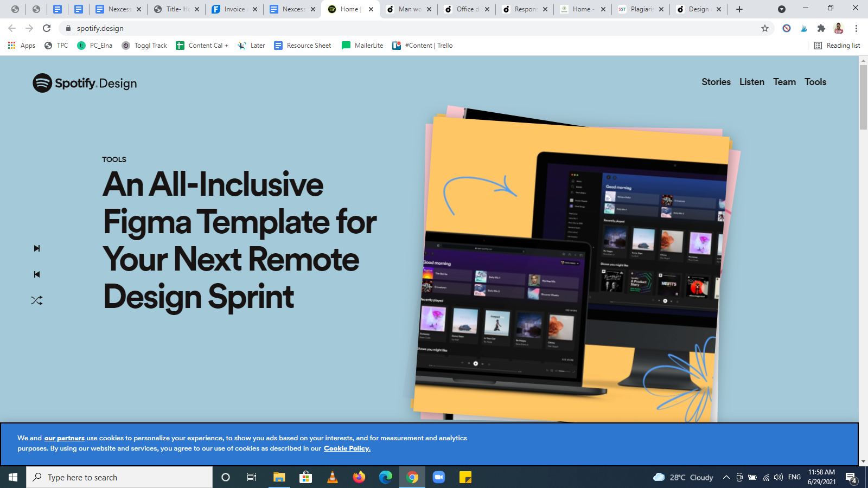This screenshot has width=868, height=488.
Task: Open the volume control icon
Action: tap(778, 477)
